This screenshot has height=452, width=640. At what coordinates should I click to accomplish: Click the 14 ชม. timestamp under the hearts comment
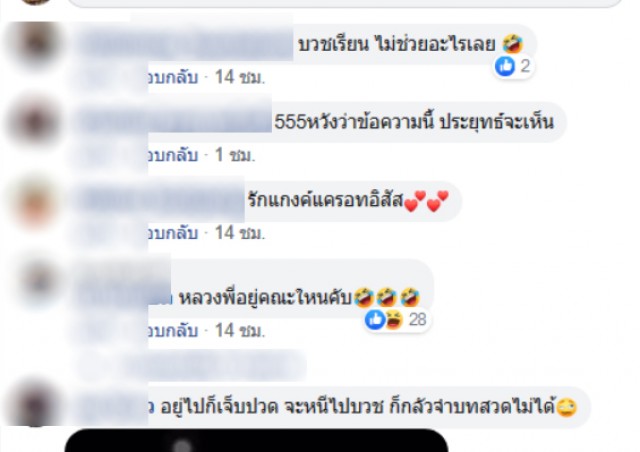coord(240,233)
